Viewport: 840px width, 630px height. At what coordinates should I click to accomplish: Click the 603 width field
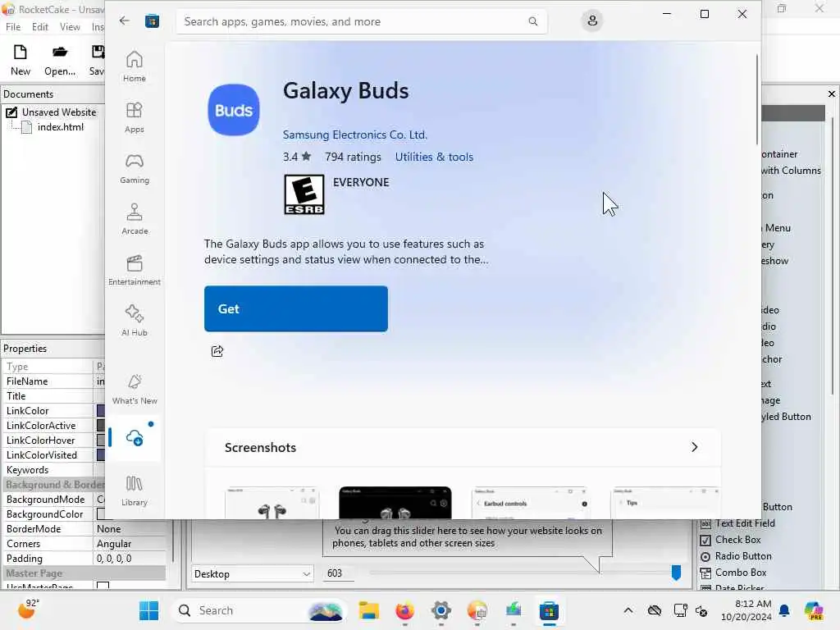[340, 573]
